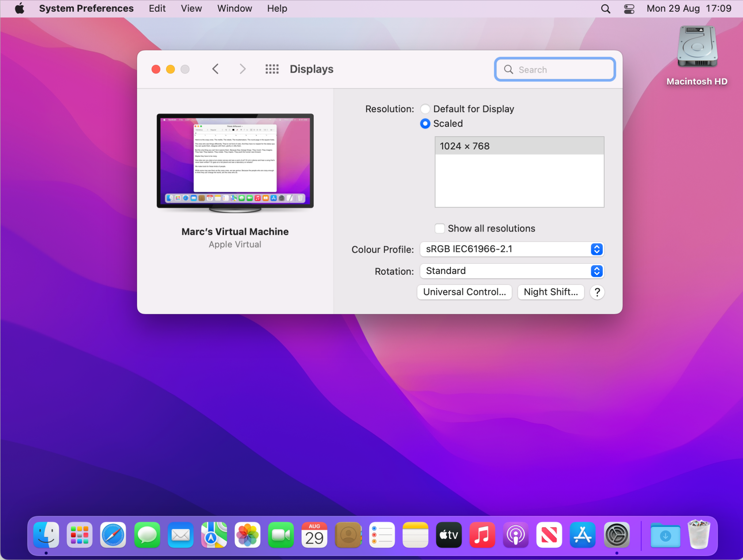This screenshot has width=743, height=560.
Task: Open Spotlight search in menu bar
Action: pyautogui.click(x=606, y=9)
